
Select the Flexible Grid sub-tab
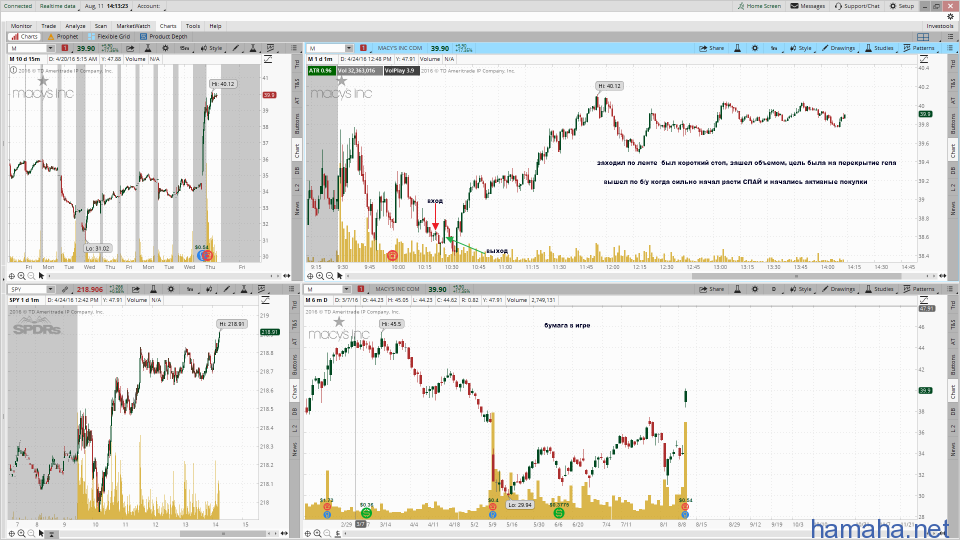[110, 37]
